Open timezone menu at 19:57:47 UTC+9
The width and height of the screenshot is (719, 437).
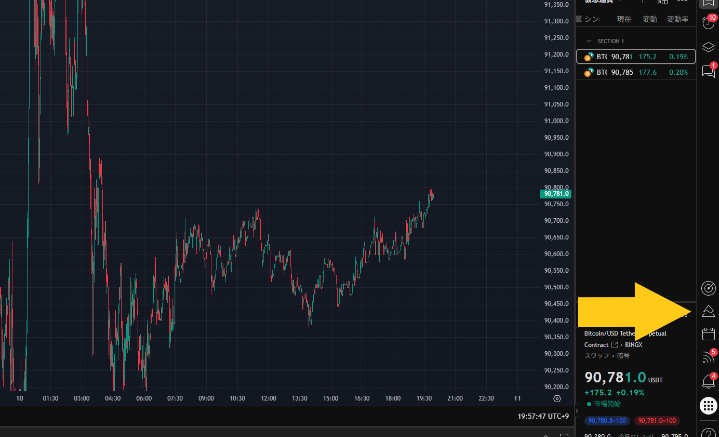coord(541,415)
